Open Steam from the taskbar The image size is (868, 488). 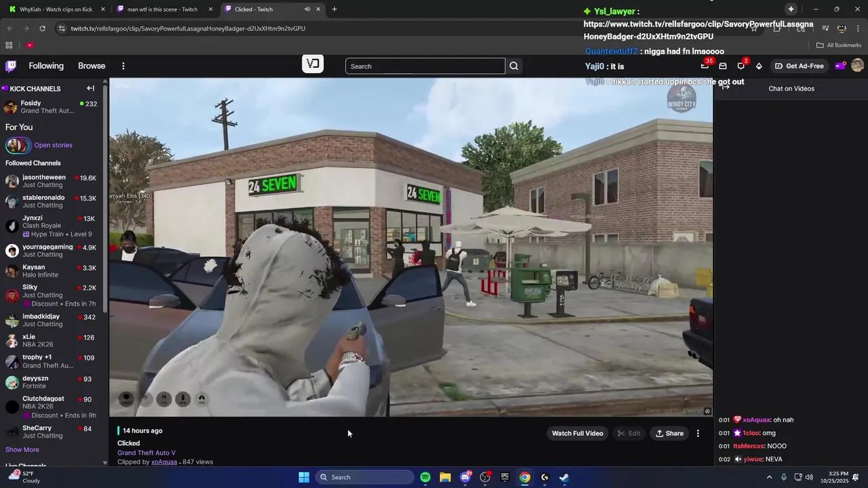click(564, 477)
